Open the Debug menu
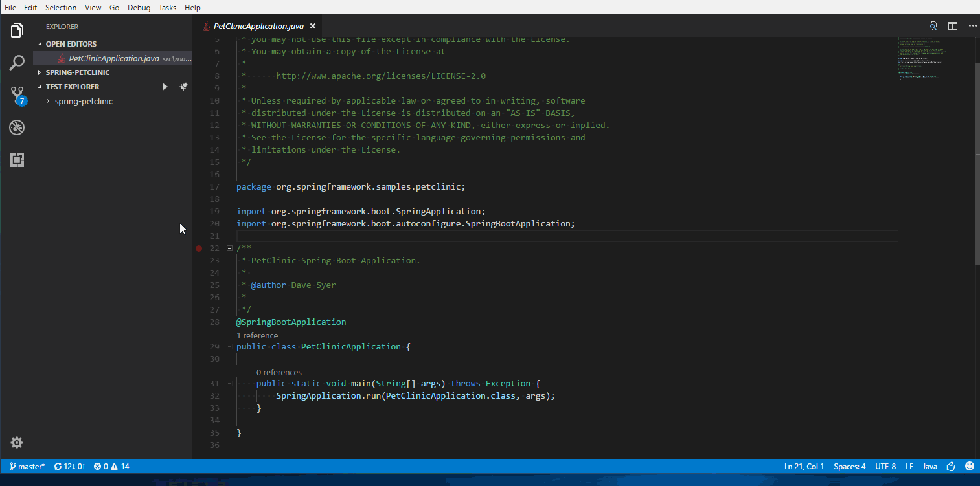Screen dimensions: 980x486 [x=139, y=7]
